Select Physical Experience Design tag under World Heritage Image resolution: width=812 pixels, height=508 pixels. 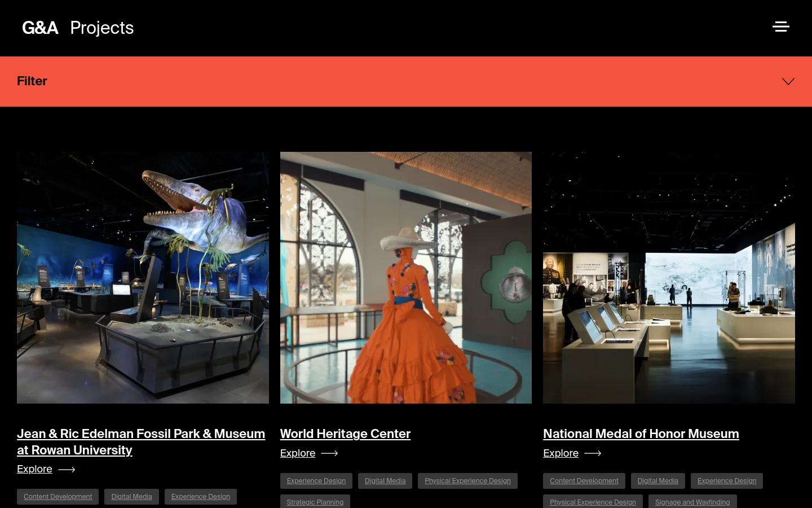[467, 481]
